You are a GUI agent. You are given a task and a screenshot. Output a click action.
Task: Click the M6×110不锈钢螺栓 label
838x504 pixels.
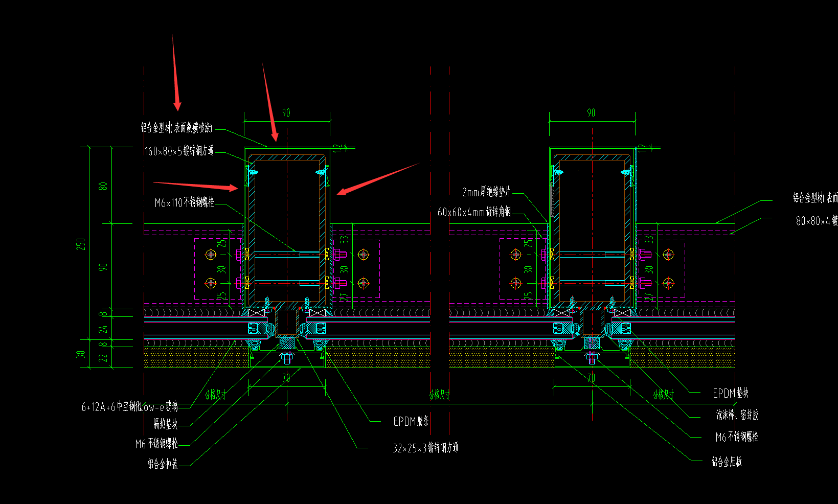(x=185, y=203)
